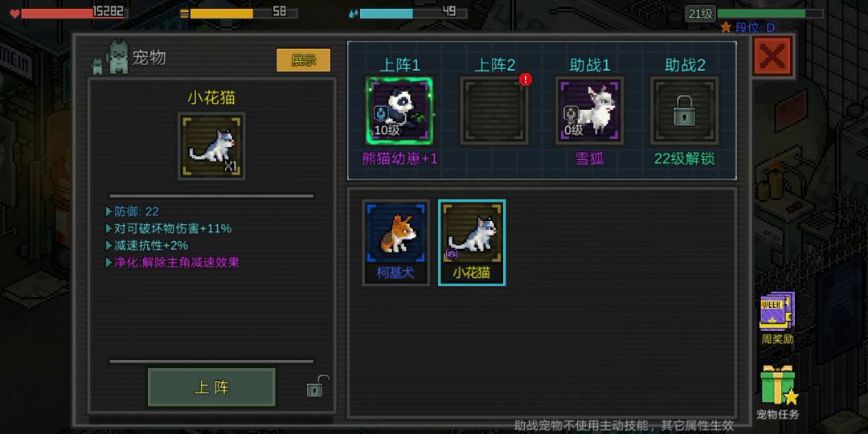Tap the yellow hunger bar
This screenshot has width=868, height=434.
coord(243,13)
